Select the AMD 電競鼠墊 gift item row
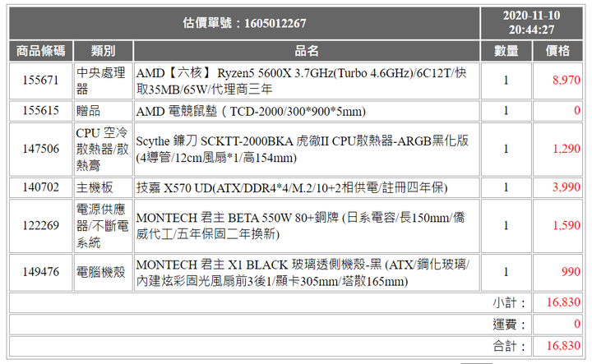592x364 pixels. 251,111
